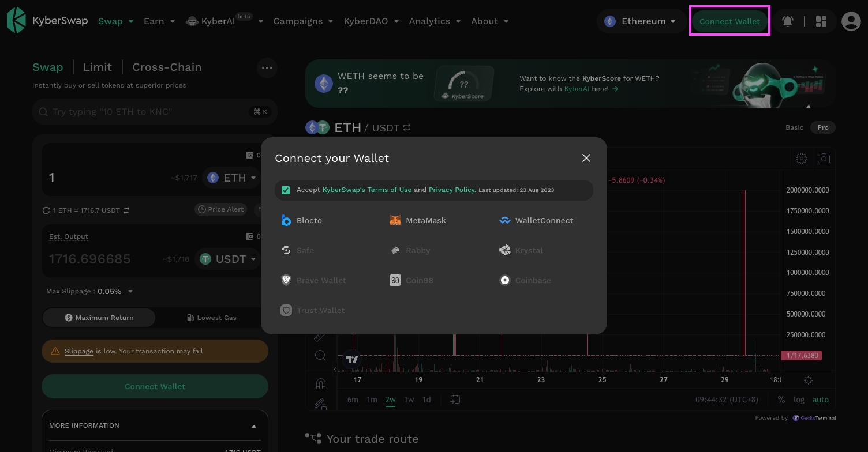The width and height of the screenshot is (868, 452).
Task: Click the notification bell icon
Action: point(787,21)
